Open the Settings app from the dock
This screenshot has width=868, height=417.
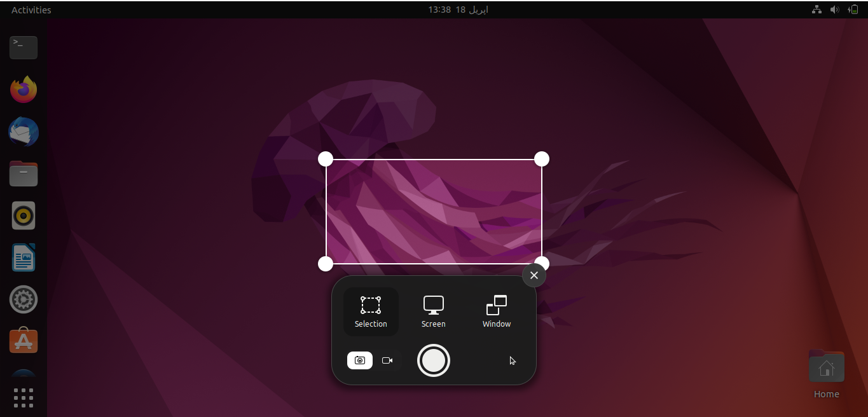click(x=24, y=299)
